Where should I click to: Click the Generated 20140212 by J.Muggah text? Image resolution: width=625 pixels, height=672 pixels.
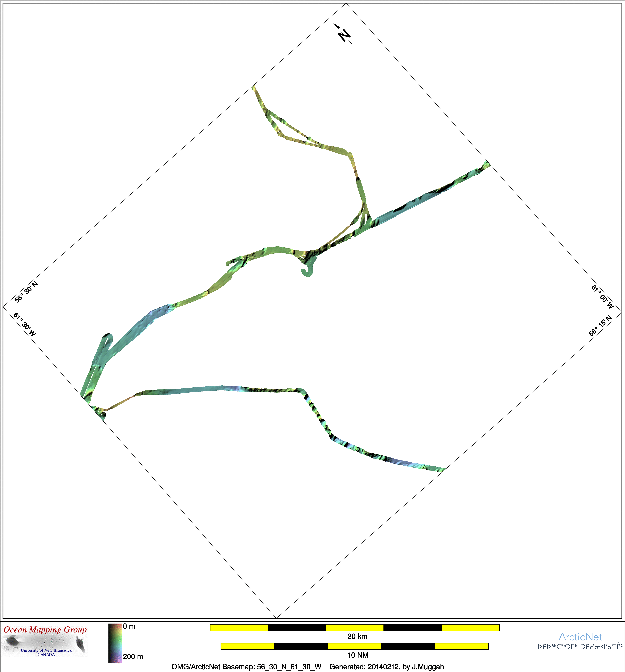tap(387, 667)
